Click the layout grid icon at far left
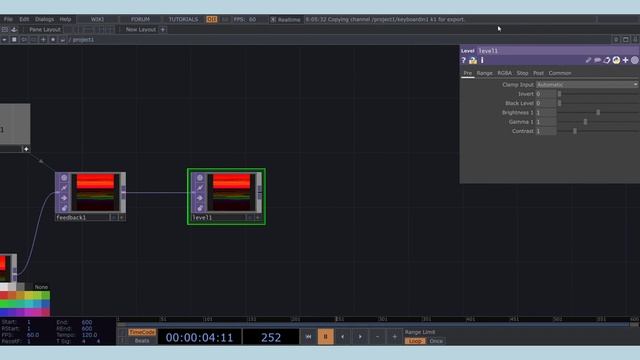Image resolution: width=640 pixels, height=360 pixels. (4, 29)
